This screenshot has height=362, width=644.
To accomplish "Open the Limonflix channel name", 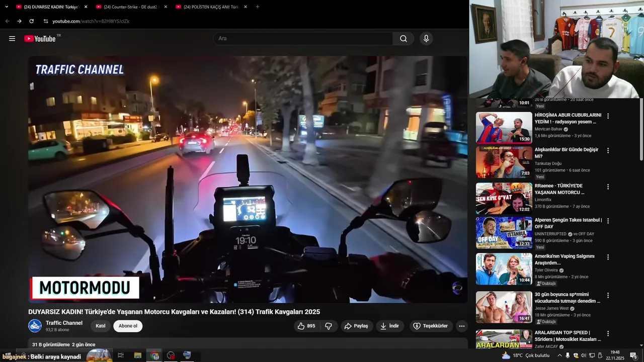I will (x=543, y=200).
